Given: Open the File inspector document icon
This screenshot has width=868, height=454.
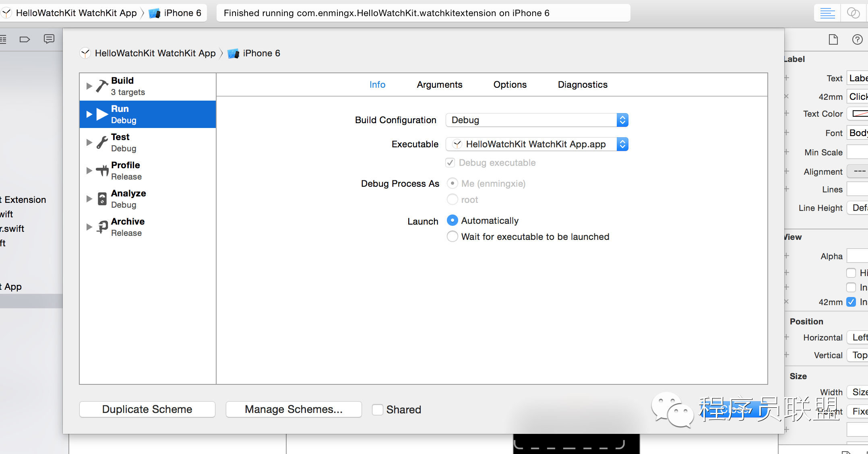Looking at the screenshot, I should [x=833, y=39].
